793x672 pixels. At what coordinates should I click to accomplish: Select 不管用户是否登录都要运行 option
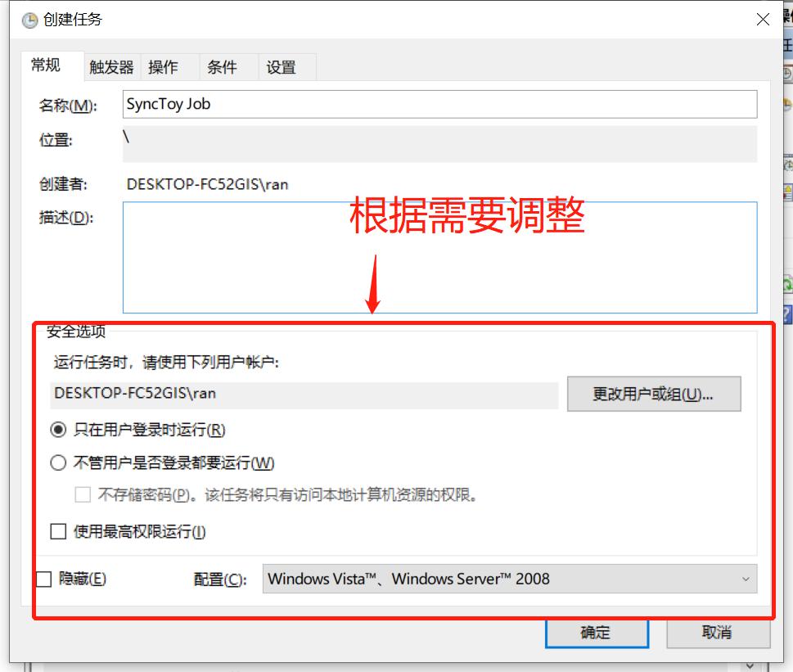pos(57,462)
